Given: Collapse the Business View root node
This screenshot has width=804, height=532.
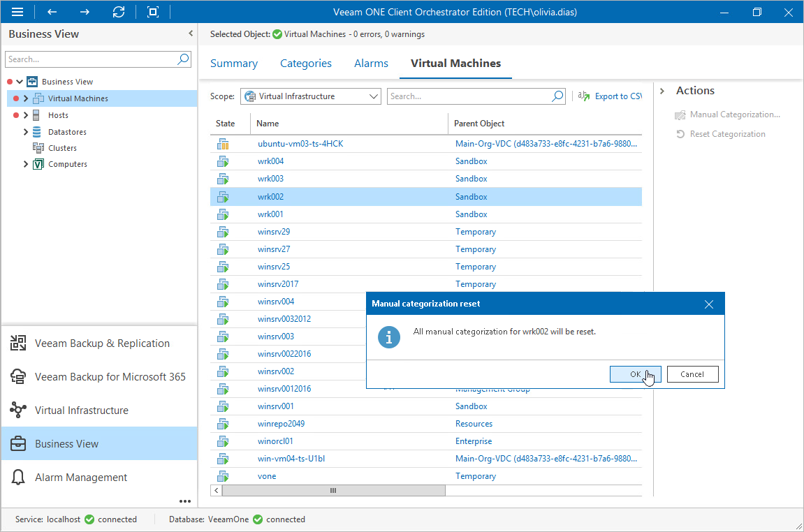Looking at the screenshot, I should (20, 82).
